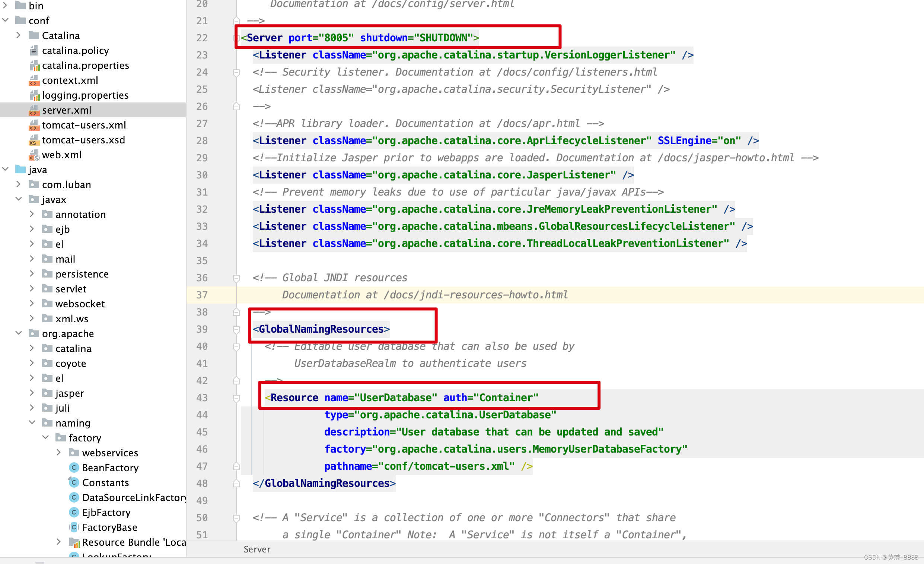This screenshot has width=924, height=564.
Task: Fold the Service comment at line 50
Action: point(236,518)
